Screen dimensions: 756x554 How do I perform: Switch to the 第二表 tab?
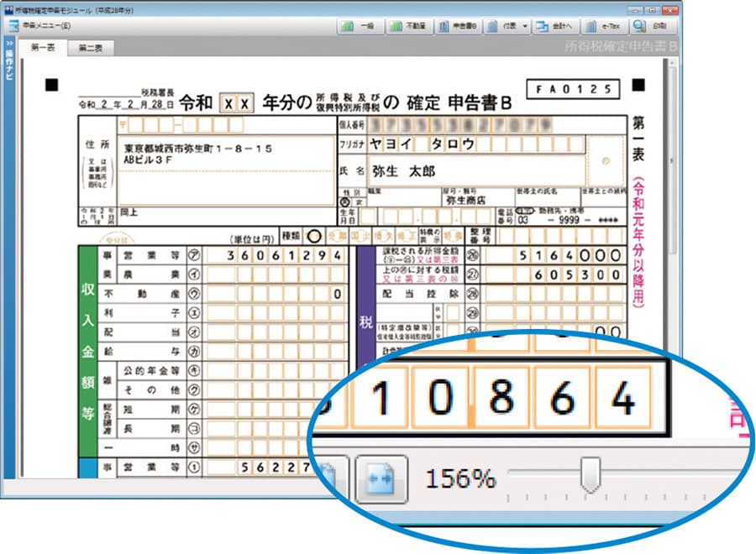pos(90,48)
